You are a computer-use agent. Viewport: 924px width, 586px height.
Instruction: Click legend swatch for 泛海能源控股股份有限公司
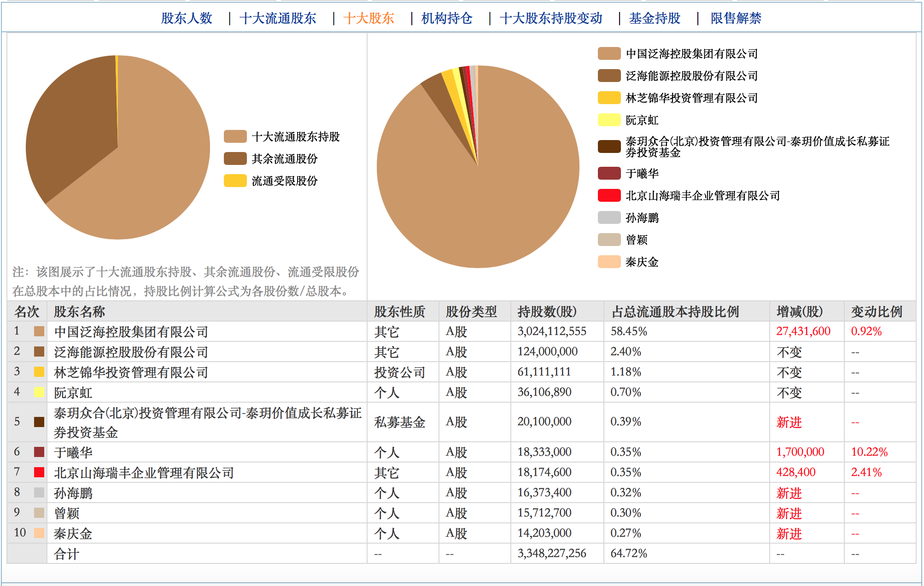pyautogui.click(x=609, y=76)
